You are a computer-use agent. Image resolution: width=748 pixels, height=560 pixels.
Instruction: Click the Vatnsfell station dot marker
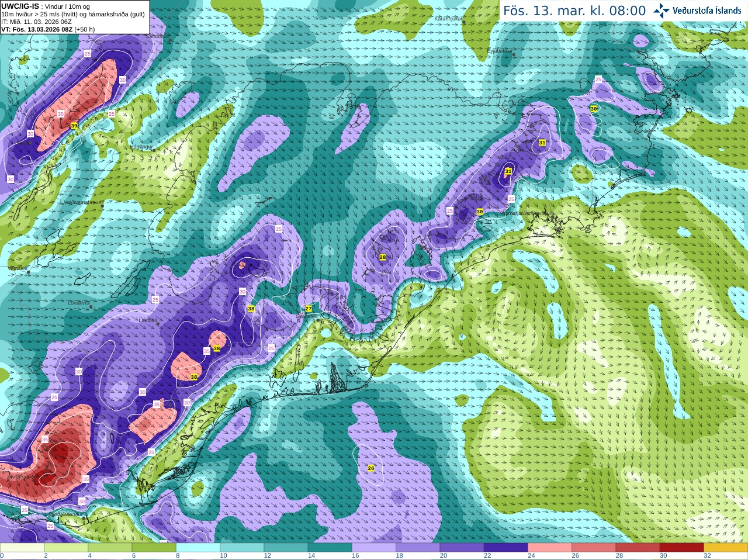tap(28, 272)
